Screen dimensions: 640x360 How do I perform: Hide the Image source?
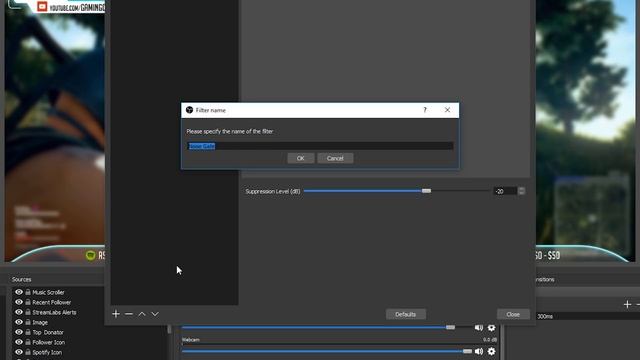pyautogui.click(x=19, y=322)
